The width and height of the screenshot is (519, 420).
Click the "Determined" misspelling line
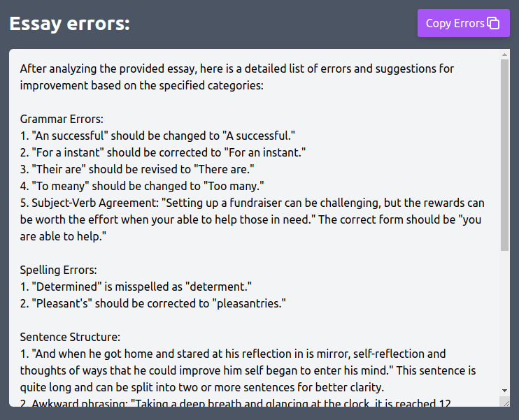(135, 287)
